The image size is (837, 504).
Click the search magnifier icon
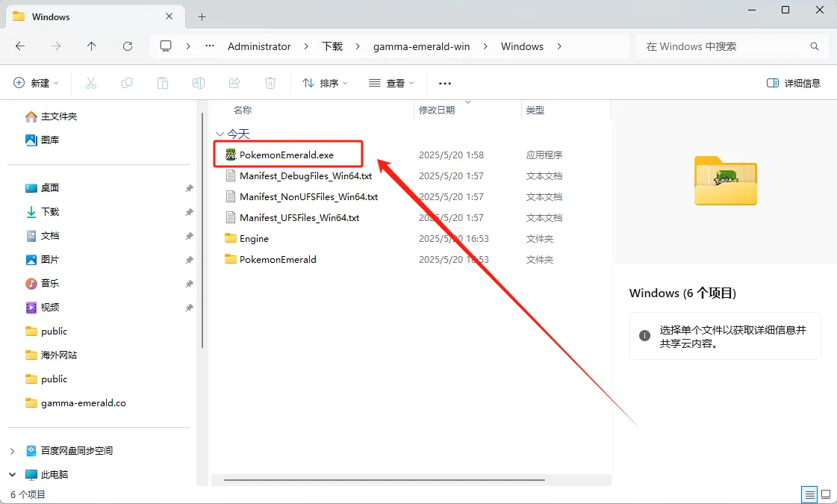pyautogui.click(x=815, y=46)
